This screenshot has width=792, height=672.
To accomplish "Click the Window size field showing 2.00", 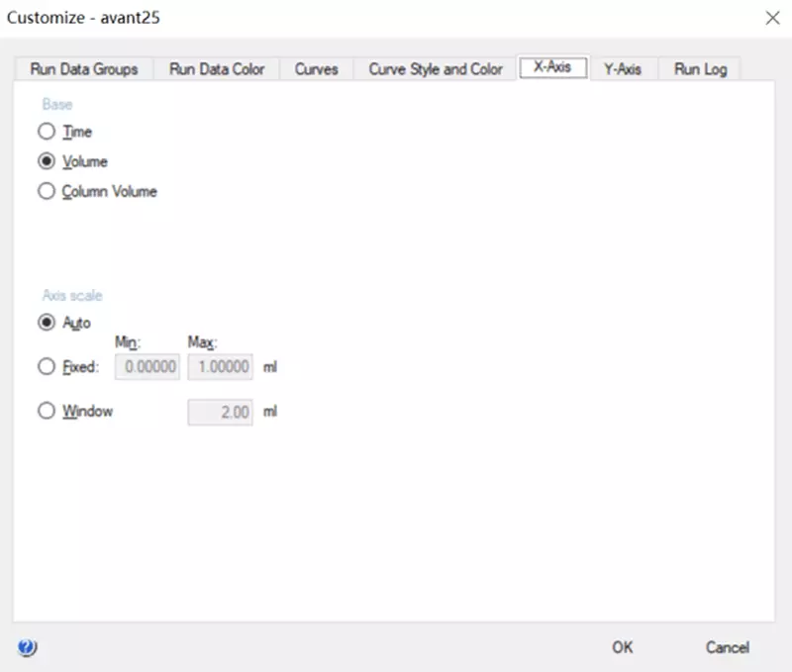I will (x=220, y=413).
